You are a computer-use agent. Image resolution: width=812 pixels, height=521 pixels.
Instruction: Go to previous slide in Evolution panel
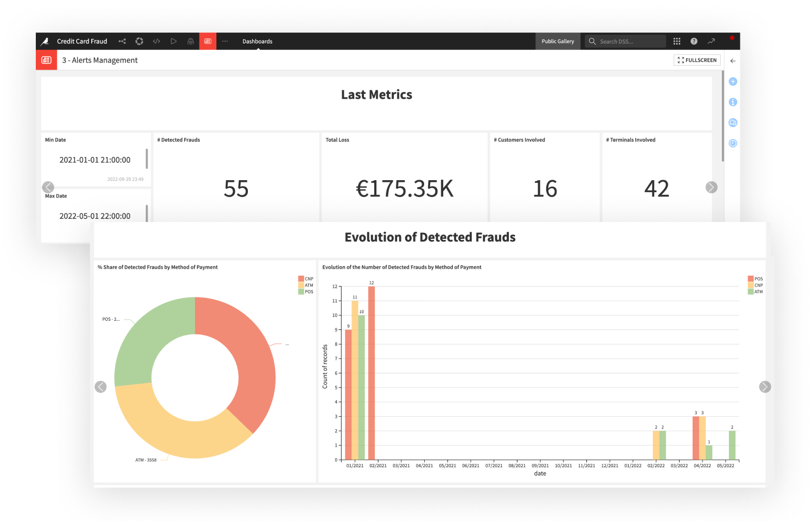pos(101,387)
